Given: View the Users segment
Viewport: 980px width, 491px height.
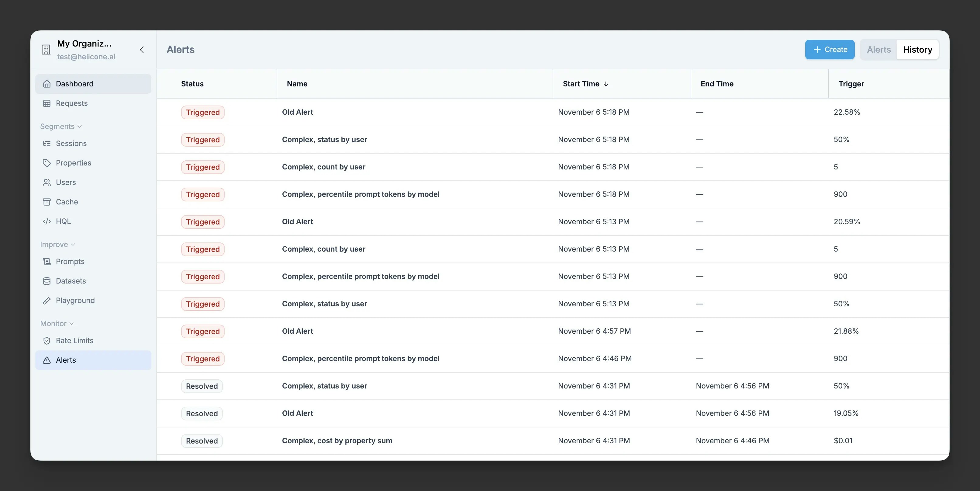Looking at the screenshot, I should 65,182.
